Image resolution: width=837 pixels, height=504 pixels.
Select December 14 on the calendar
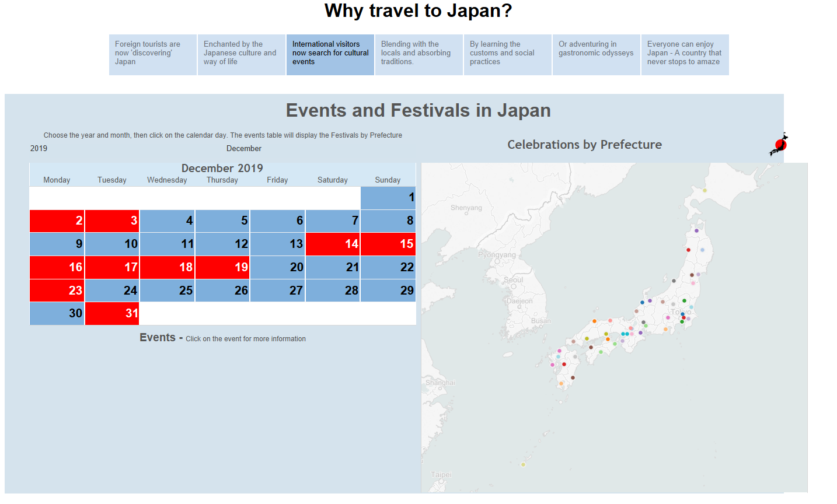pyautogui.click(x=333, y=244)
